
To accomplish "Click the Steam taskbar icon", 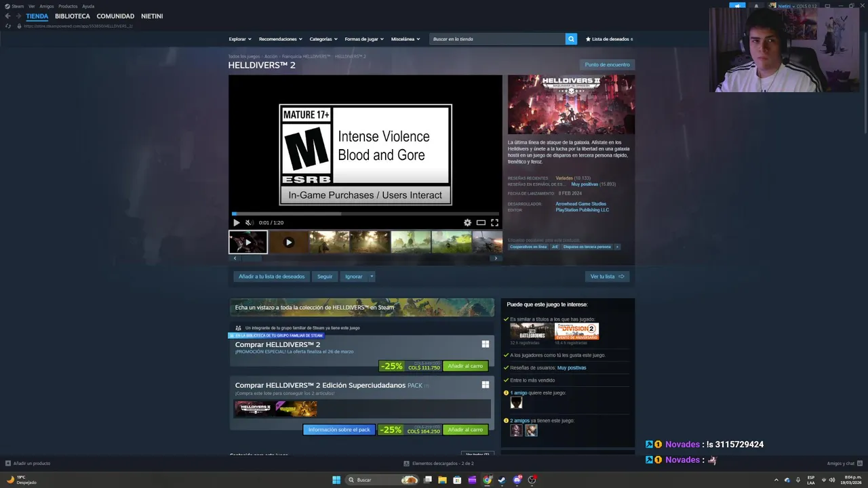I will tap(502, 480).
